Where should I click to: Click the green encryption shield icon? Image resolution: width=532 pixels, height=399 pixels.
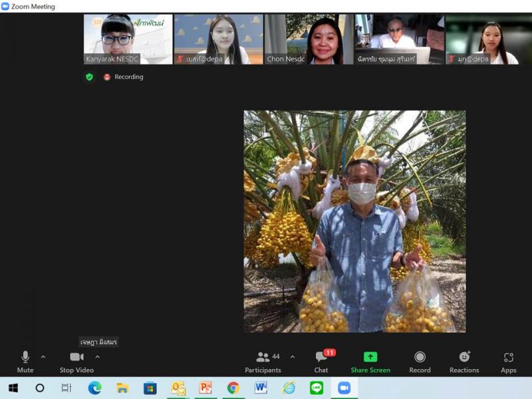coord(89,77)
